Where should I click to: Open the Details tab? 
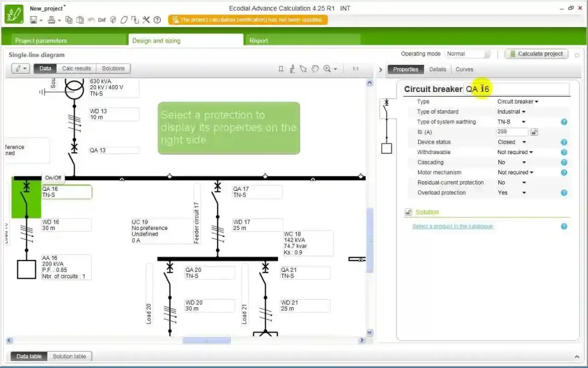(x=438, y=70)
